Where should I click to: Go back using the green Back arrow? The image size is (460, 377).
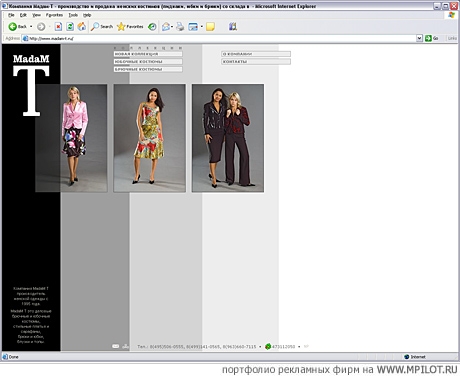(x=17, y=27)
